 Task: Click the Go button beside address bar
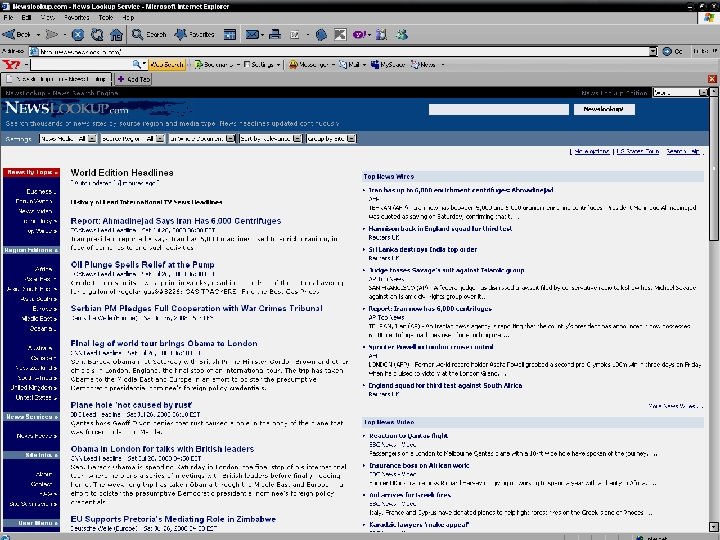click(x=672, y=51)
